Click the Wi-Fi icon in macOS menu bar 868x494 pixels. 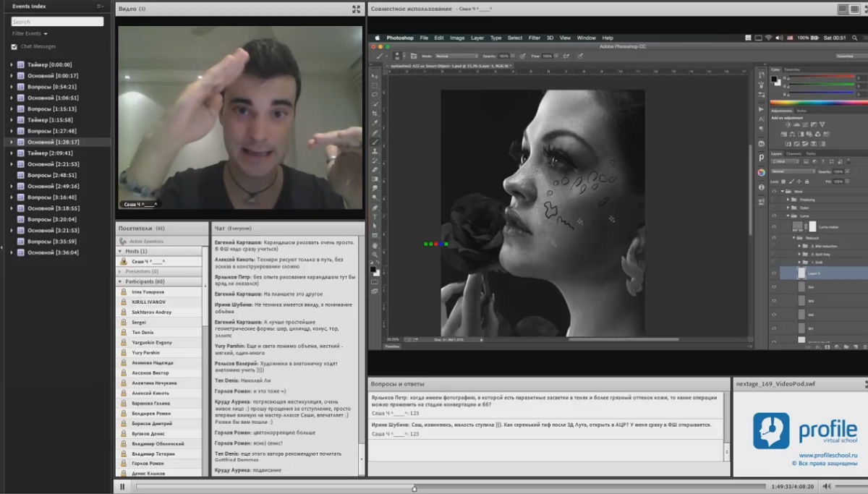tap(768, 38)
